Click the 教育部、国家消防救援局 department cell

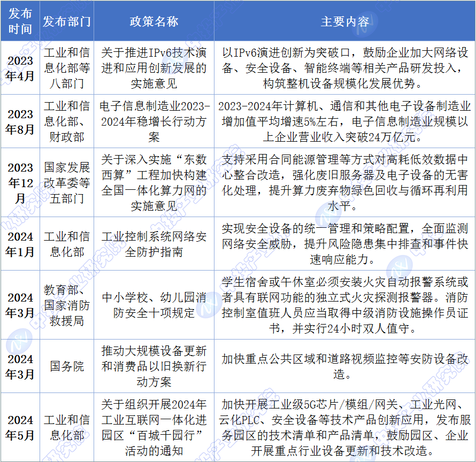pos(67,305)
